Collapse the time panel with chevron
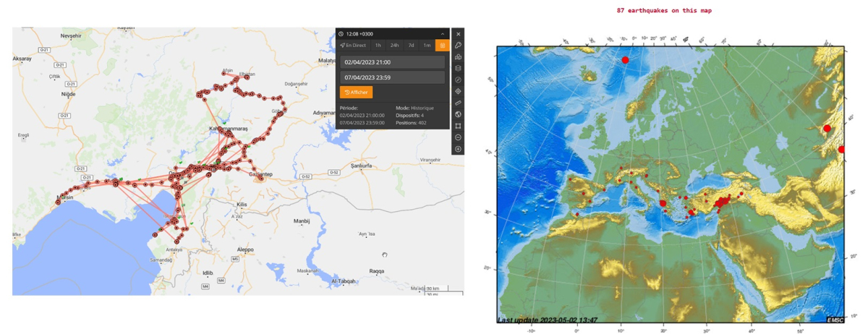 pyautogui.click(x=443, y=34)
